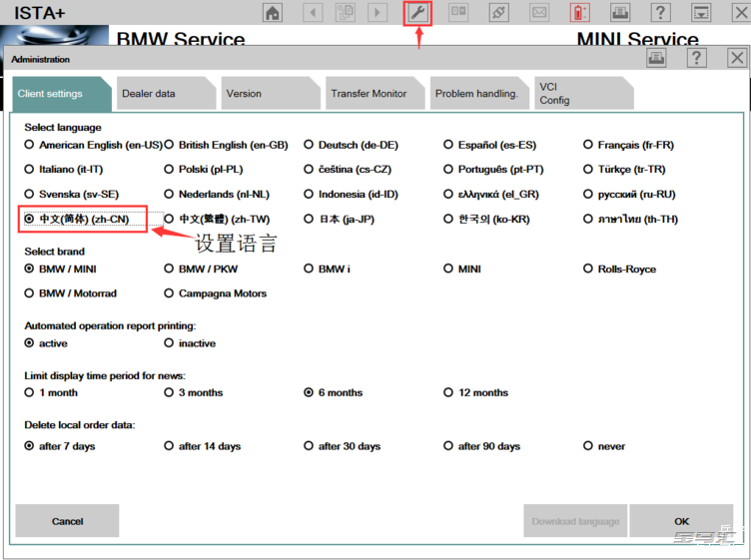Select Português (pt-PT) language
Image resolution: width=751 pixels, height=560 pixels.
point(493,170)
